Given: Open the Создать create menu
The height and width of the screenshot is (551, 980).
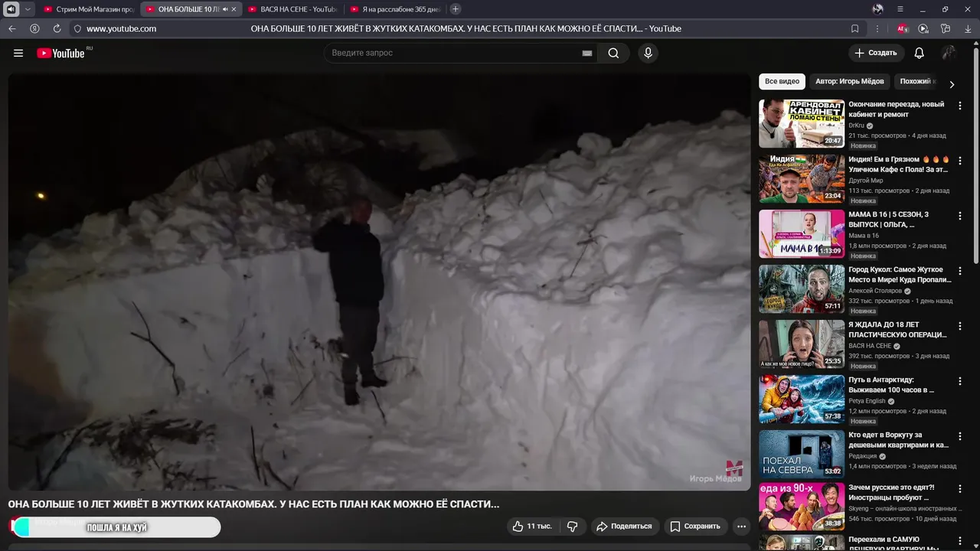Looking at the screenshot, I should [x=876, y=53].
